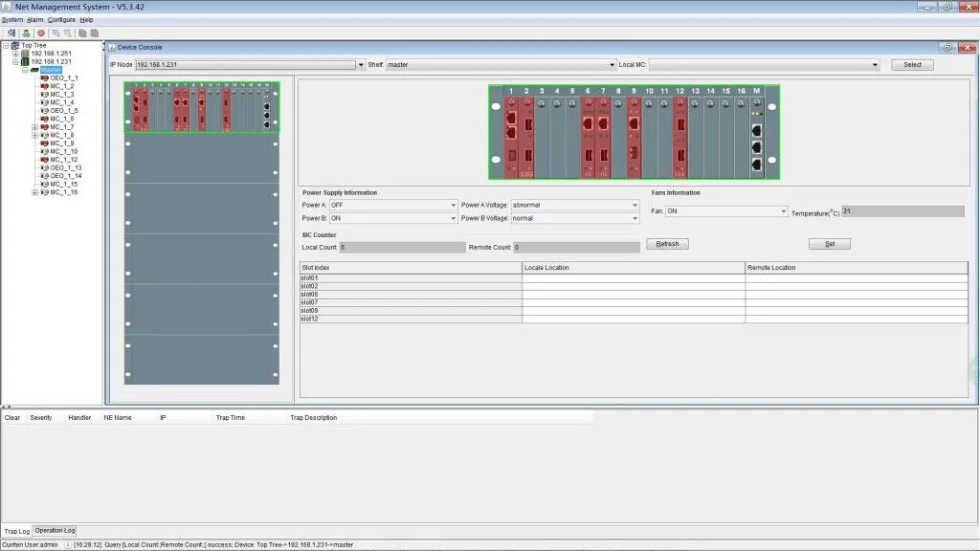Click the Refresh button
This screenshot has height=551, width=980.
click(x=667, y=244)
